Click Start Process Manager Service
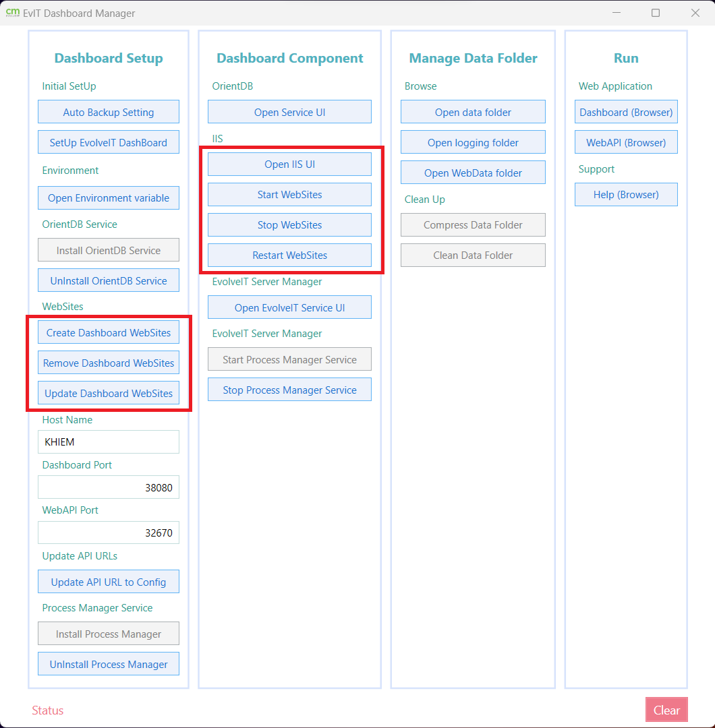Screen dimensions: 715x728 click(289, 359)
